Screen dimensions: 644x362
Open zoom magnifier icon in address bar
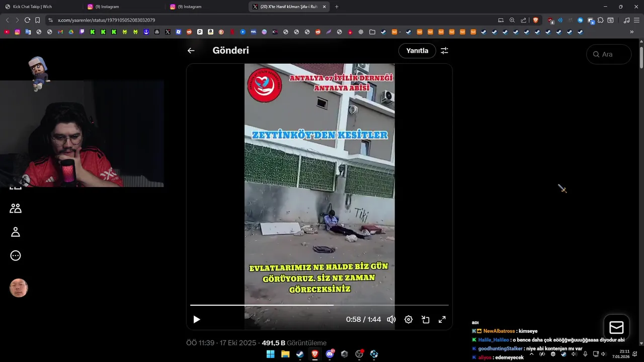pos(512,20)
